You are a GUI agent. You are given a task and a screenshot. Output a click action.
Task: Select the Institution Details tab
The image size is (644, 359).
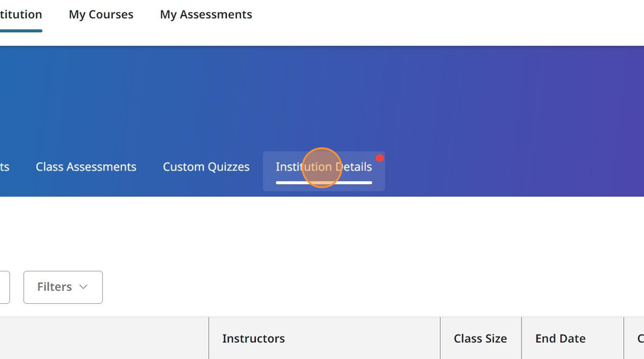pyautogui.click(x=323, y=167)
